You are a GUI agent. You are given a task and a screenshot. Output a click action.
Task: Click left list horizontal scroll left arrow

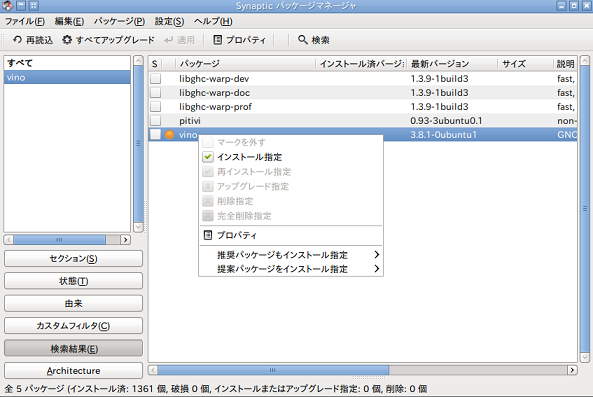tap(9, 240)
